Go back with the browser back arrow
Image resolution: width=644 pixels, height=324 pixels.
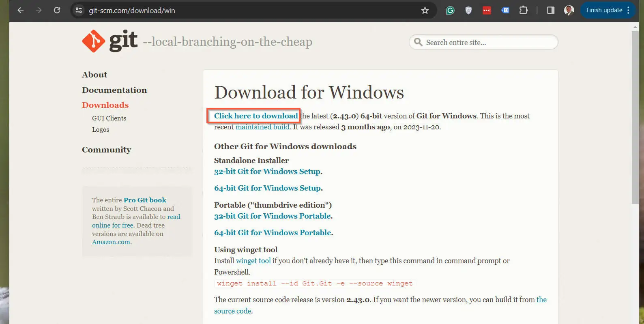point(21,10)
